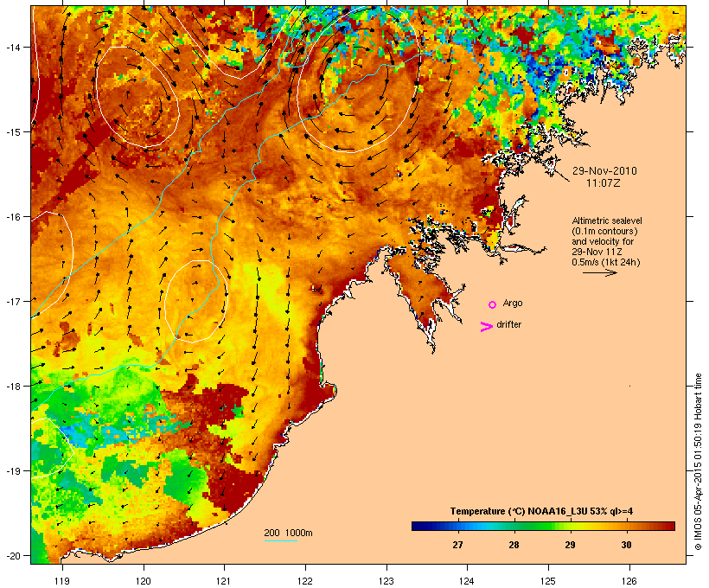Viewport: 709px width, 588px height.
Task: Click the '-20' latitude axis label
Action: click(x=12, y=555)
